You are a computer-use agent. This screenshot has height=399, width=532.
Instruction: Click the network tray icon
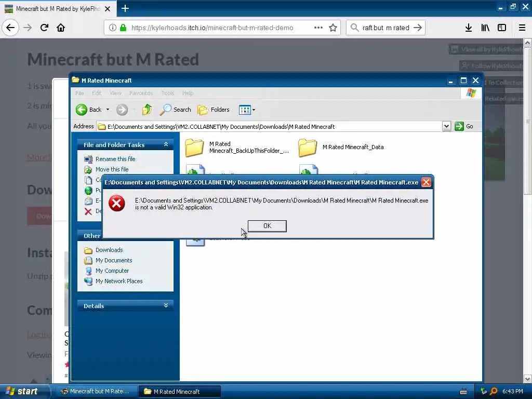pyautogui.click(x=484, y=391)
